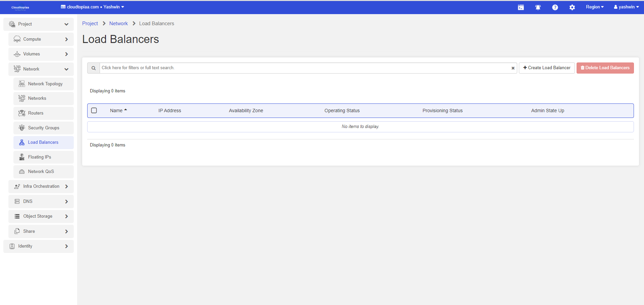Click the console terminal icon in top bar
Image resolution: width=644 pixels, height=305 pixels.
pyautogui.click(x=521, y=7)
